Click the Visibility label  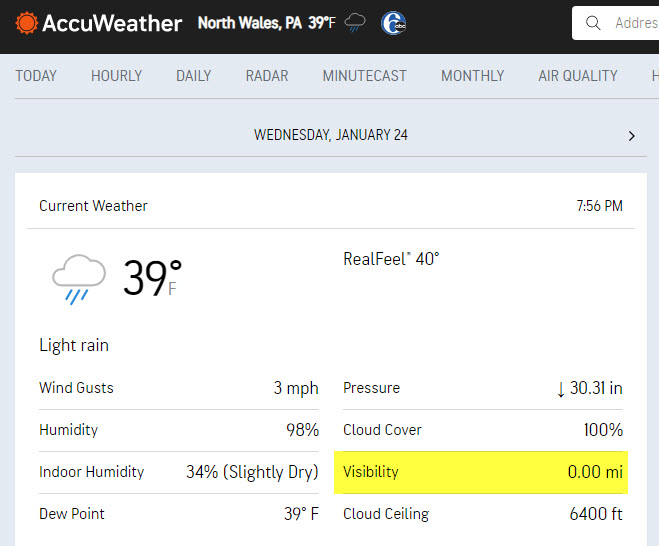point(371,472)
